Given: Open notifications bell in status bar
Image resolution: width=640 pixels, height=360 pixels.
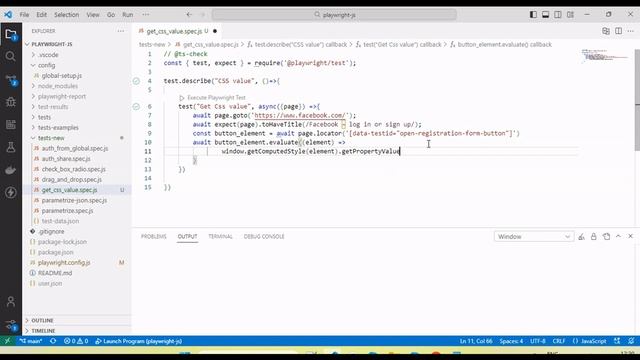Looking at the screenshot, I should pos(631,341).
